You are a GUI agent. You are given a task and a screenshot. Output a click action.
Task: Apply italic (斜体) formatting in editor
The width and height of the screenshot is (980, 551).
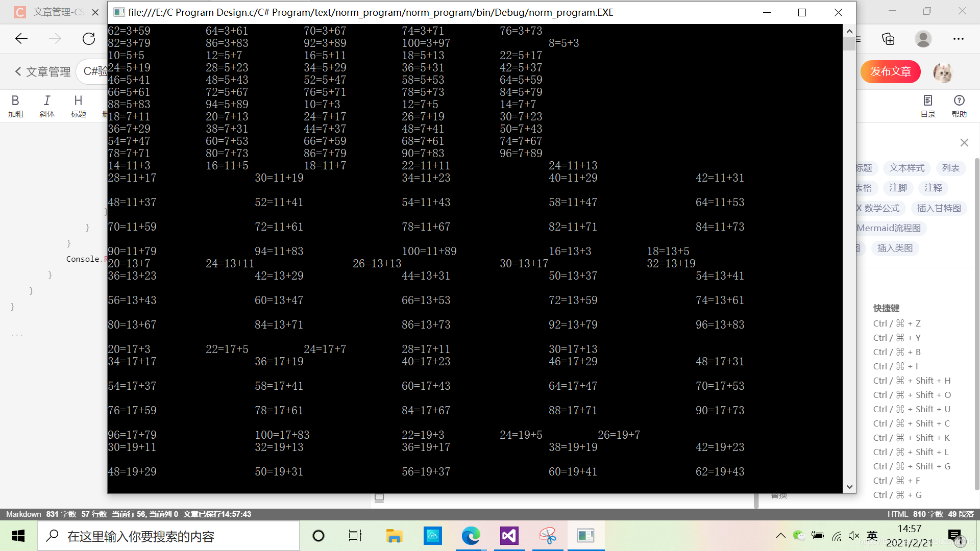[x=47, y=106]
